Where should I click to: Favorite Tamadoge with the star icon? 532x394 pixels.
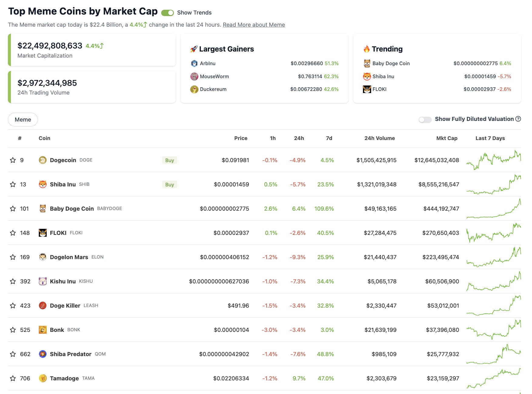(13, 378)
